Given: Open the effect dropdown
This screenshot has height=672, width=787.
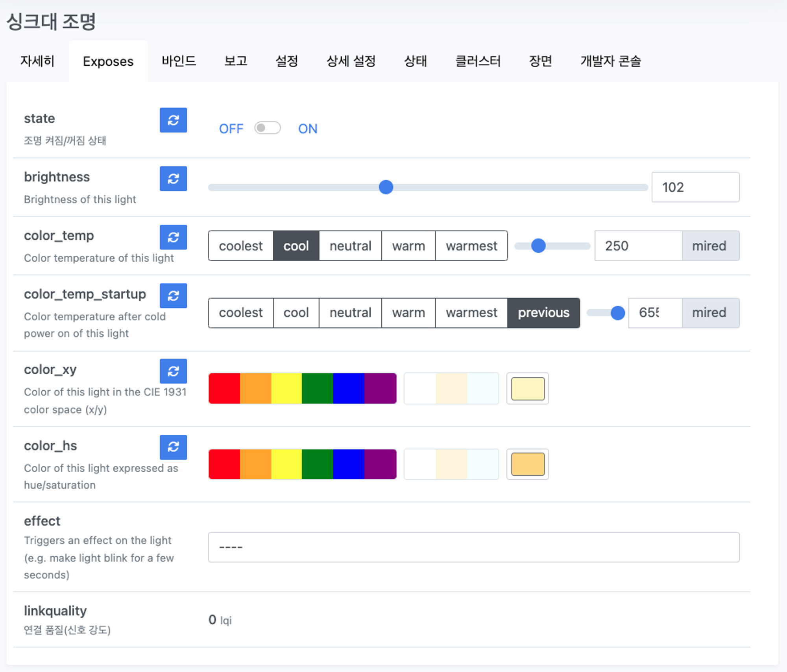Looking at the screenshot, I should 473,547.
